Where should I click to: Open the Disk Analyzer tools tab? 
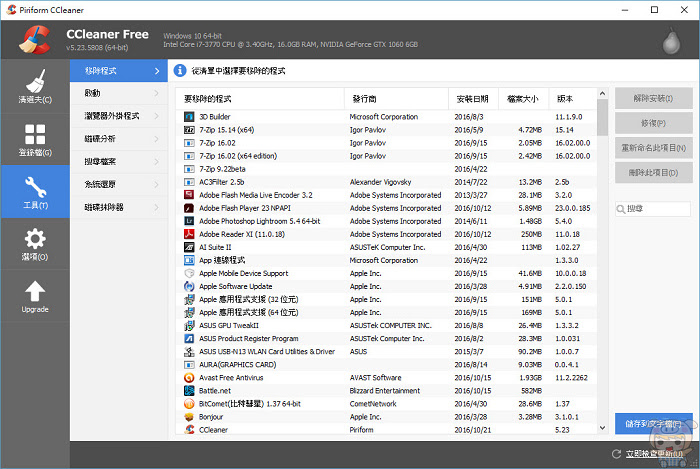coord(119,139)
